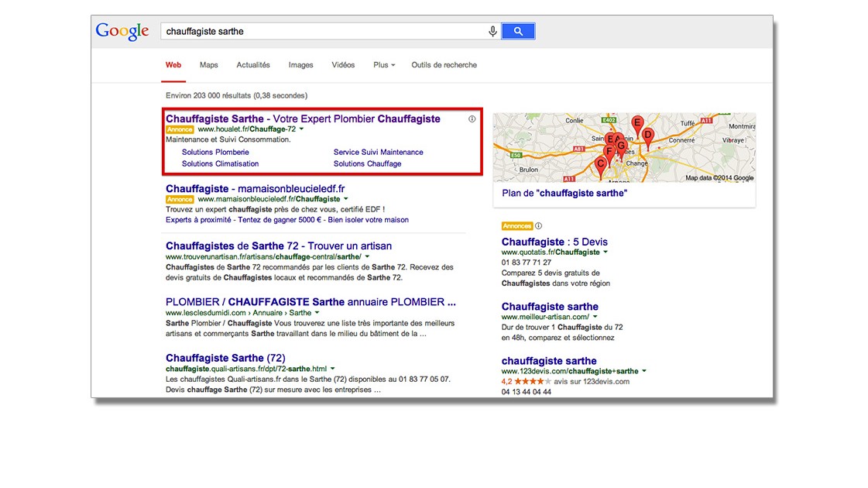Open info icon beside right-column Annonces label

539,226
